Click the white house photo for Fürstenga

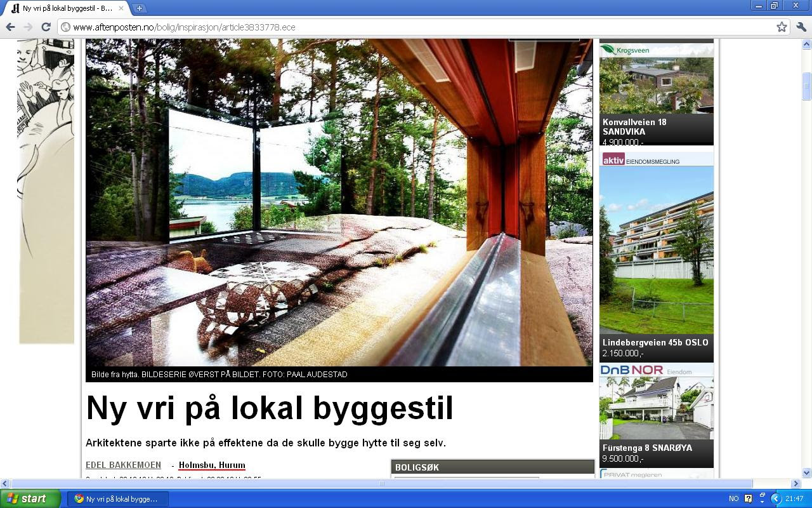(657, 408)
